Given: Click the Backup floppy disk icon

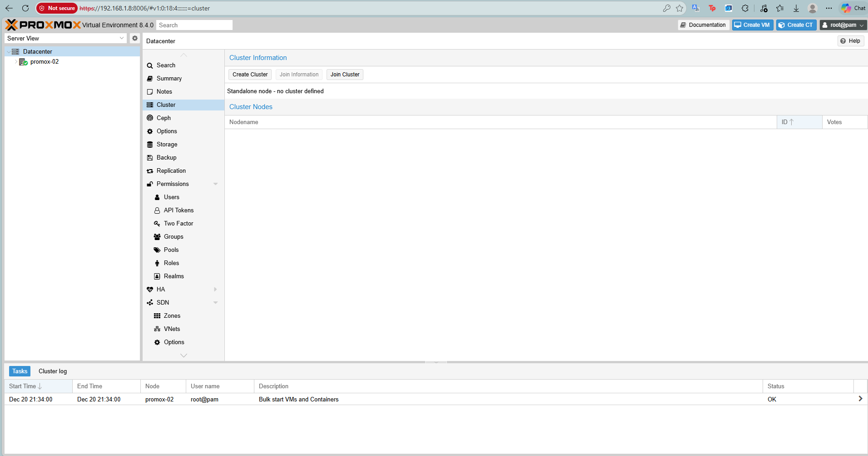Looking at the screenshot, I should coord(150,158).
